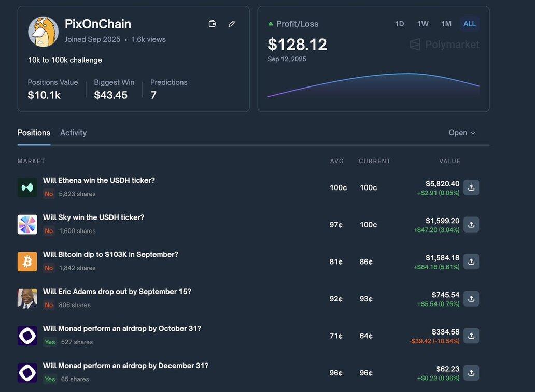535x392 pixels.
Task: Click the Ethena market logo
Action: coord(27,187)
